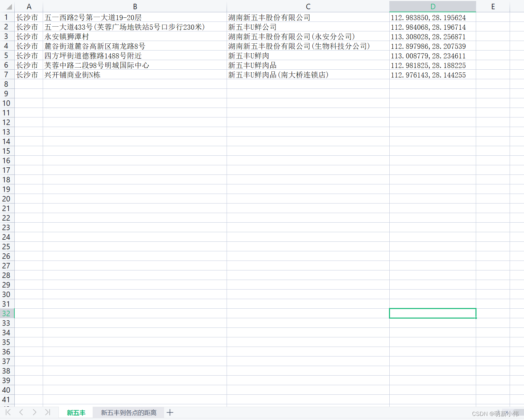Viewport: 524px width, 420px height.
Task: Go to first sheet navigation arrow
Action: point(8,412)
